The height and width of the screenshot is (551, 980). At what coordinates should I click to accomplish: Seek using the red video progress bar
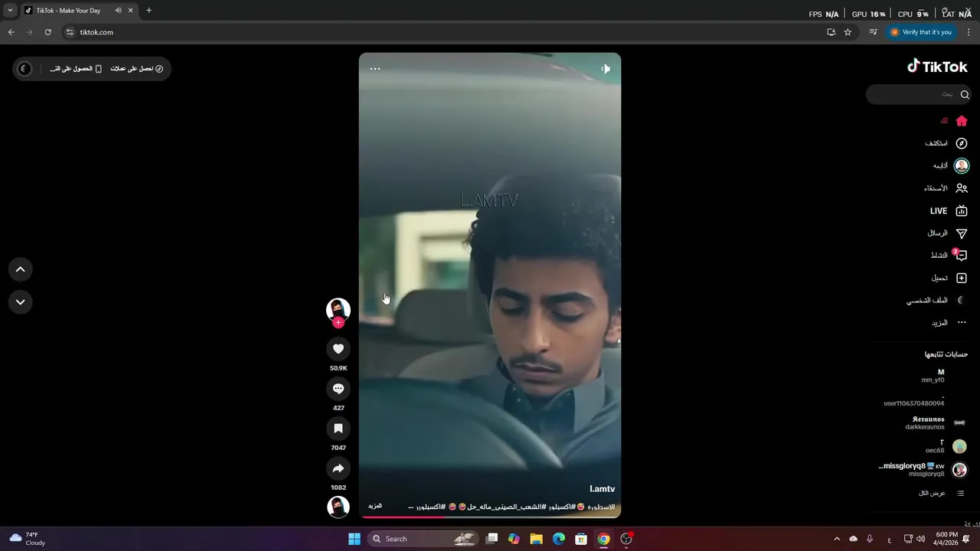point(490,517)
